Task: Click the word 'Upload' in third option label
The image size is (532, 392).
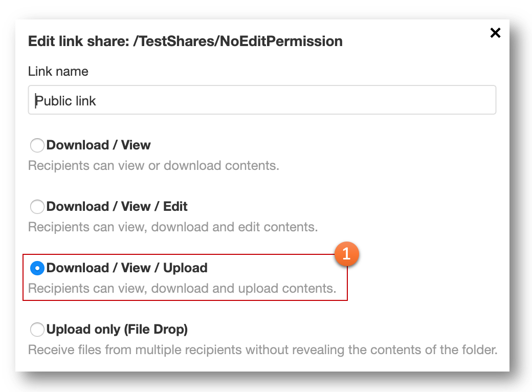Action: (185, 268)
